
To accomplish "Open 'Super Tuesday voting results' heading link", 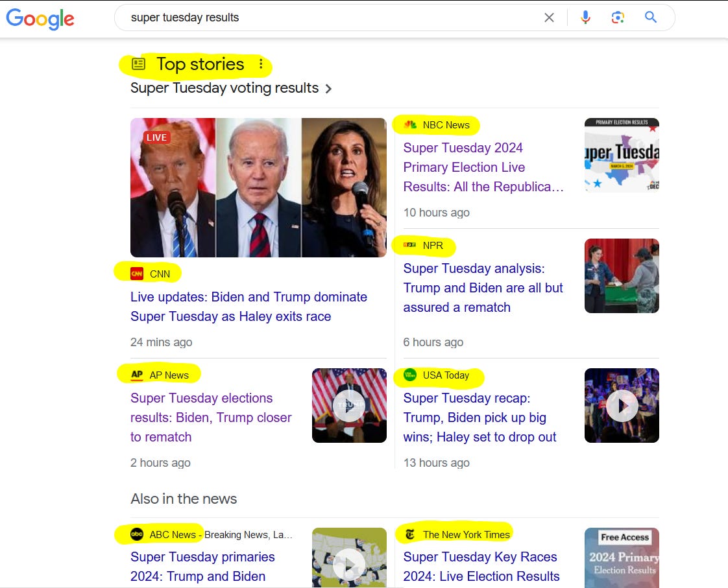I will [x=224, y=88].
